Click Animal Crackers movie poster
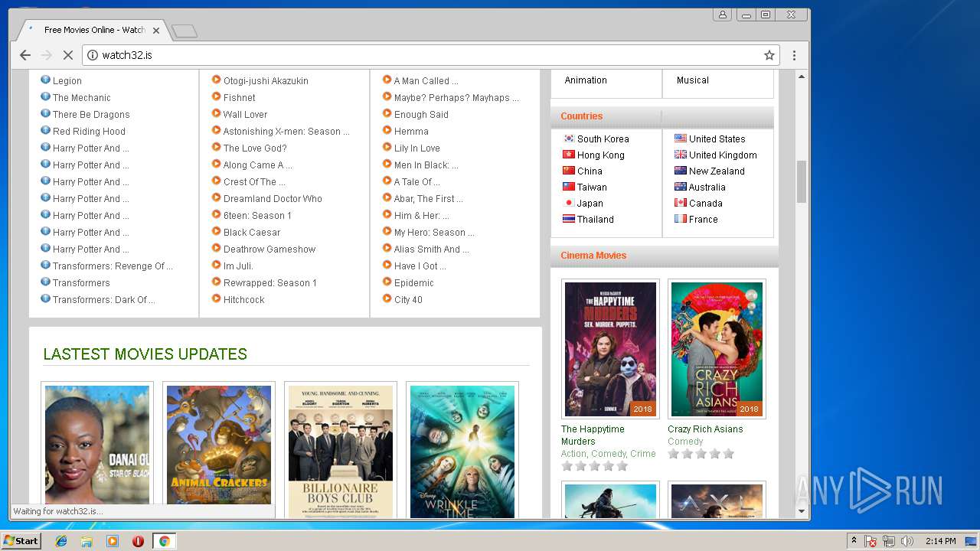Screen dimensions: 980x551 [x=219, y=445]
